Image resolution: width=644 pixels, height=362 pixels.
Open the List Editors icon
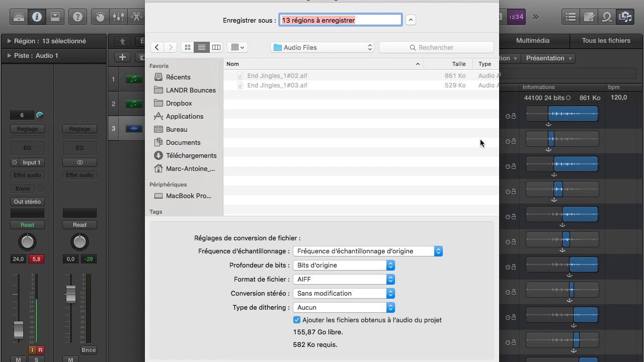click(x=571, y=17)
